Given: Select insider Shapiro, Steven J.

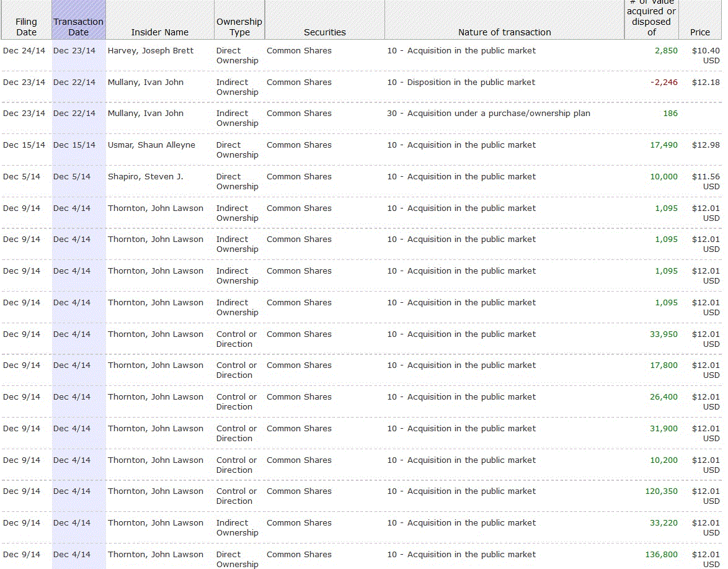Looking at the screenshot, I should [146, 177].
